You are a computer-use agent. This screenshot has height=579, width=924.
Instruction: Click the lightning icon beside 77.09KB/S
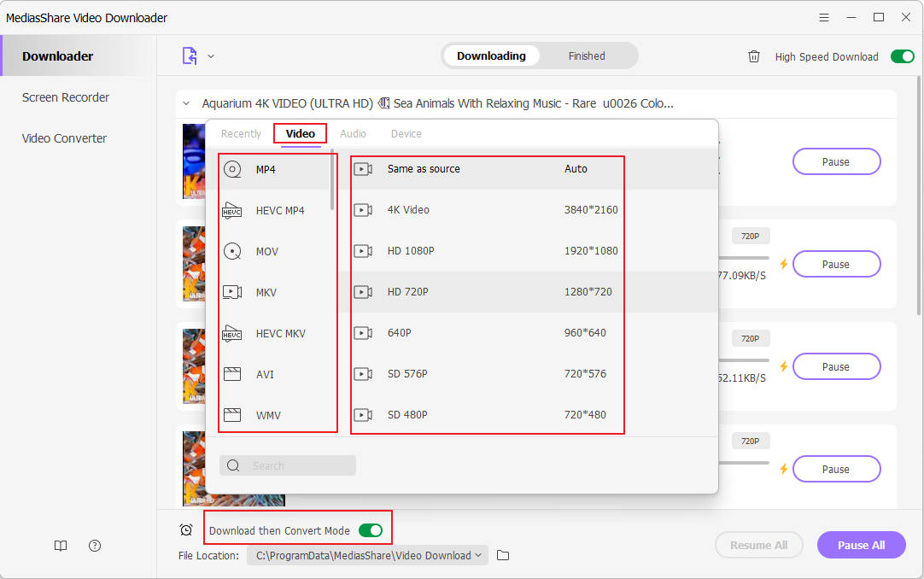pyautogui.click(x=784, y=264)
